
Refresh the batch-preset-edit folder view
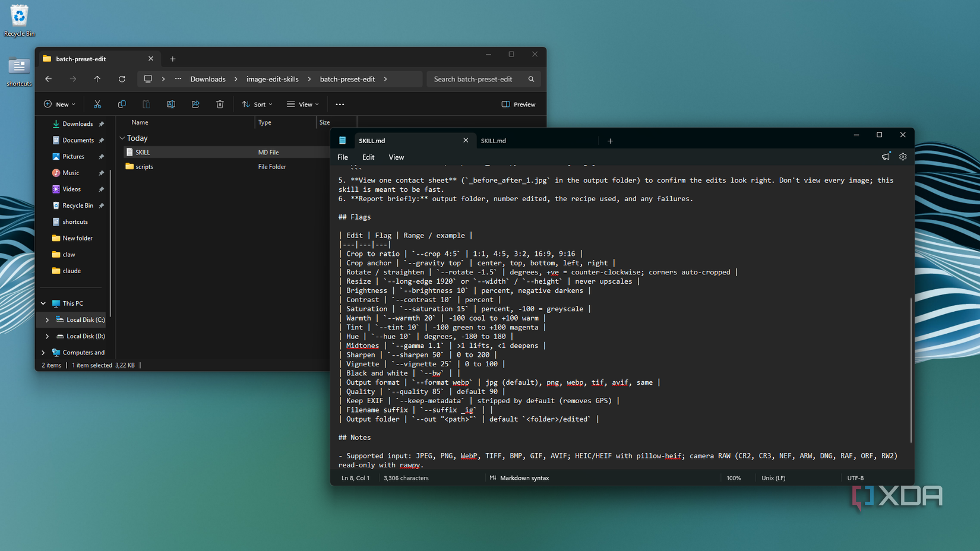pyautogui.click(x=122, y=79)
